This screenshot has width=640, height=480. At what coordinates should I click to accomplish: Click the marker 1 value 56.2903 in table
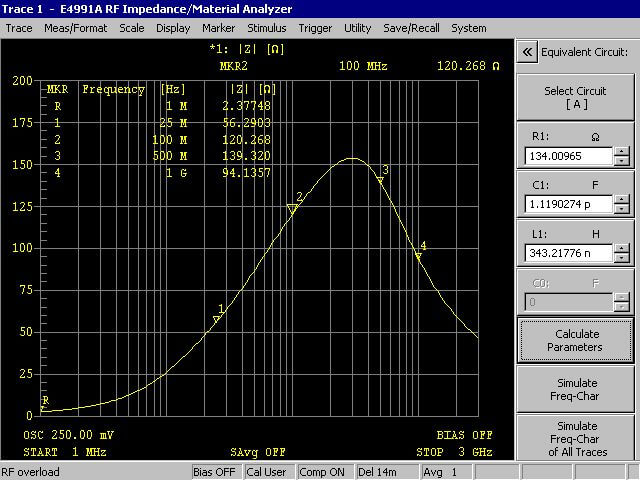click(x=246, y=123)
